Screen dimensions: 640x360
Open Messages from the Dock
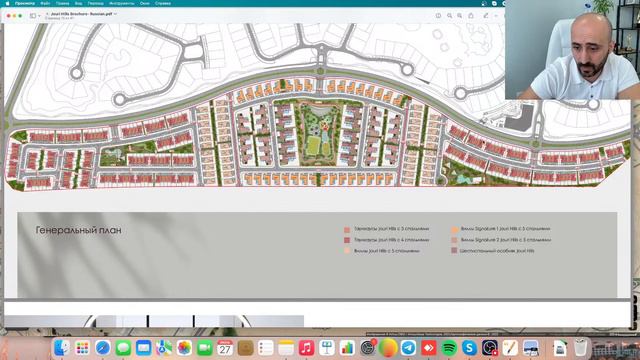click(123, 348)
